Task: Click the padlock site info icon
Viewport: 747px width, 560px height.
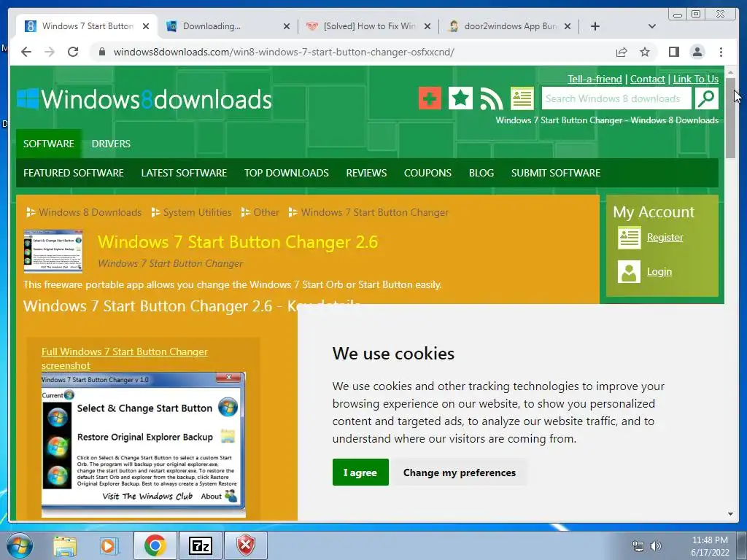Action: point(101,52)
